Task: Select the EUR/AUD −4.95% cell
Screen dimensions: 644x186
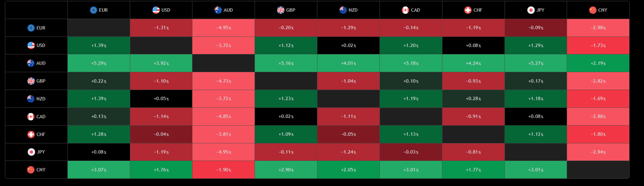Action: (x=224, y=28)
